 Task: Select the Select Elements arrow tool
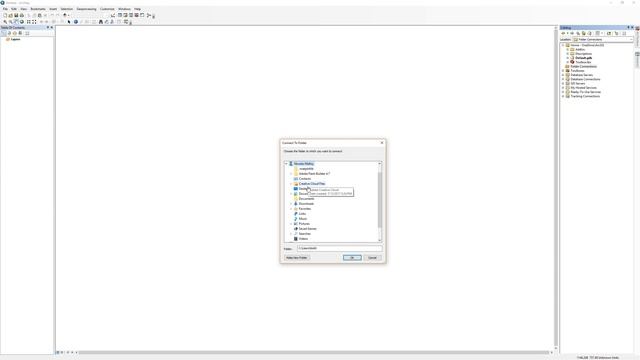pos(69,22)
